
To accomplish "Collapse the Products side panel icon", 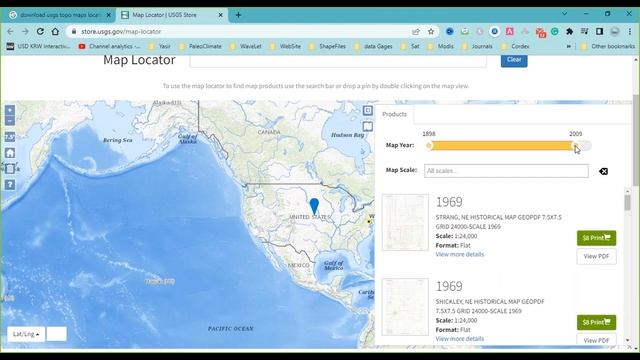I will coord(368,110).
